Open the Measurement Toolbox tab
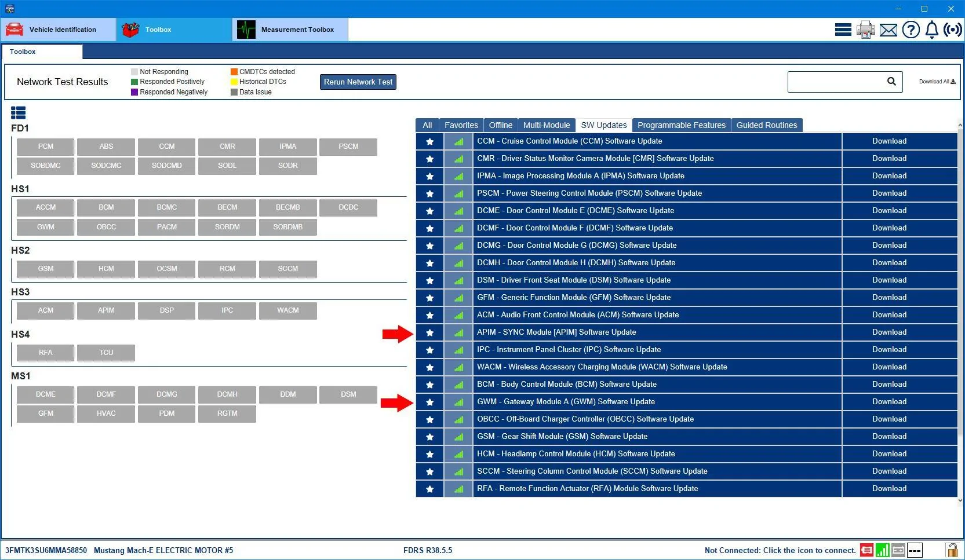The height and width of the screenshot is (560, 965). 290,30
